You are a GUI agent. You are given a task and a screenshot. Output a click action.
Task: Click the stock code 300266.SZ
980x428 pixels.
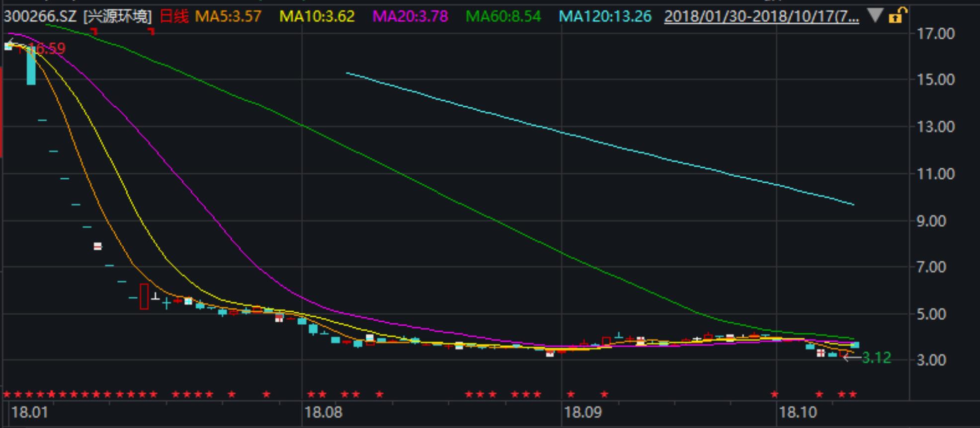(x=40, y=16)
